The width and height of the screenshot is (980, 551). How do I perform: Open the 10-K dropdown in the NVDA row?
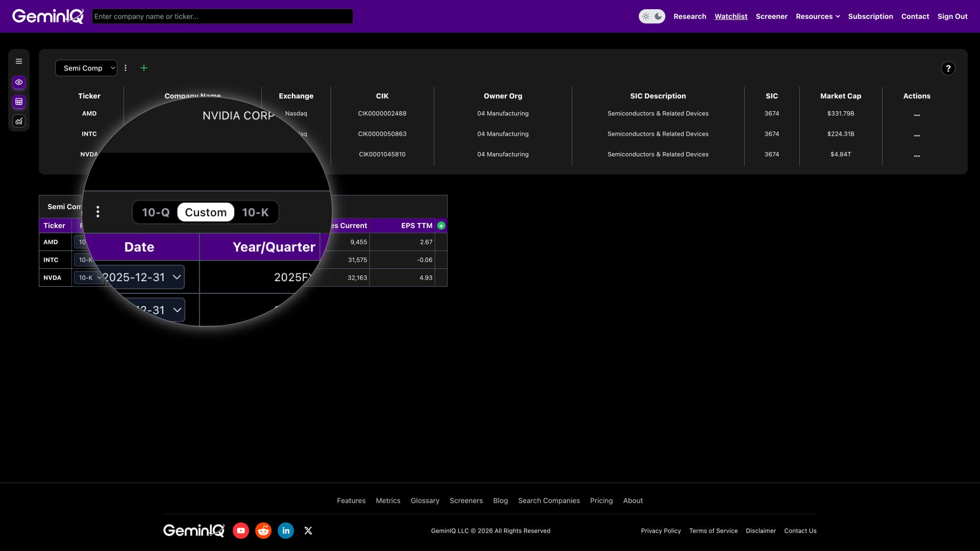coord(89,278)
